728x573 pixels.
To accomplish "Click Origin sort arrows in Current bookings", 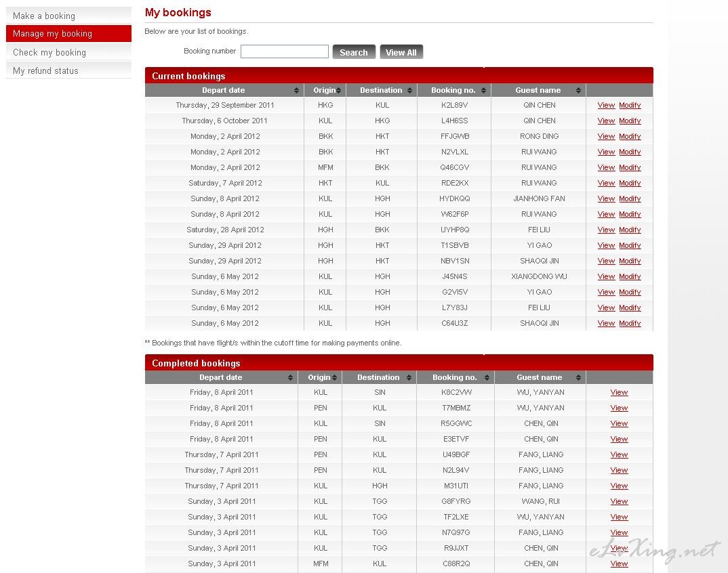I will point(338,91).
